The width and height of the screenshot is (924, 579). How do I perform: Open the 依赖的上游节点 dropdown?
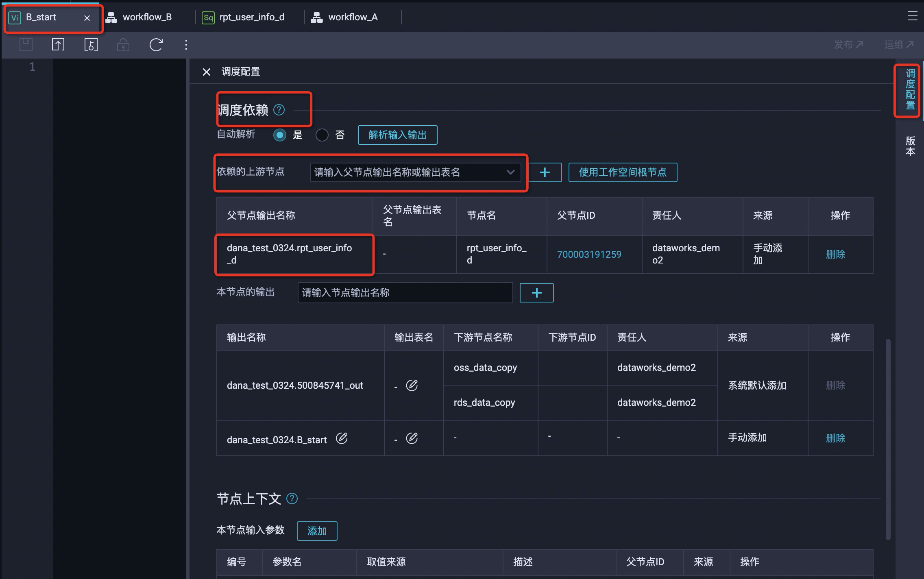click(x=415, y=172)
